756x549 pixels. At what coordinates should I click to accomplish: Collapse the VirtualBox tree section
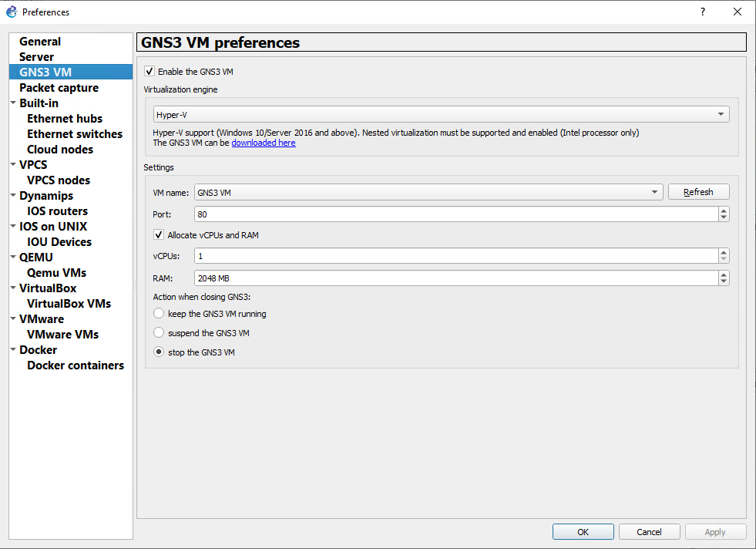click(x=14, y=288)
